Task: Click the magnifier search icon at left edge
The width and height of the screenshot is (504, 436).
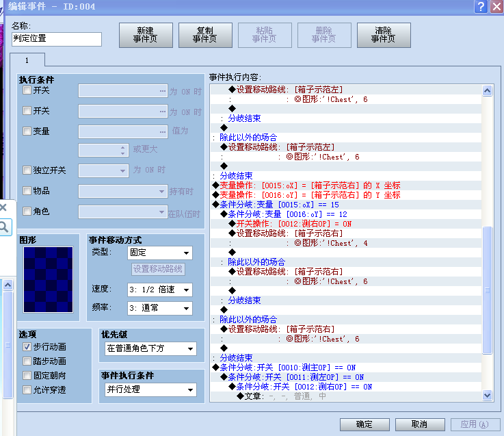Action: [x=4, y=227]
